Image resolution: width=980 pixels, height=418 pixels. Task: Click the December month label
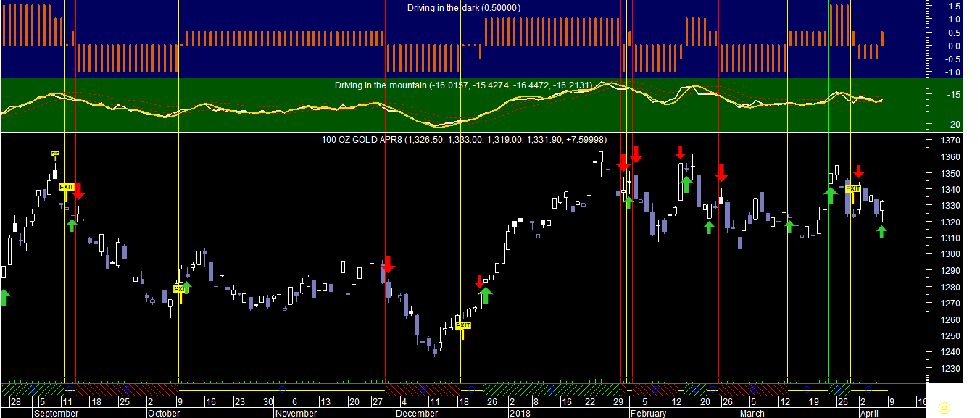coord(417,413)
